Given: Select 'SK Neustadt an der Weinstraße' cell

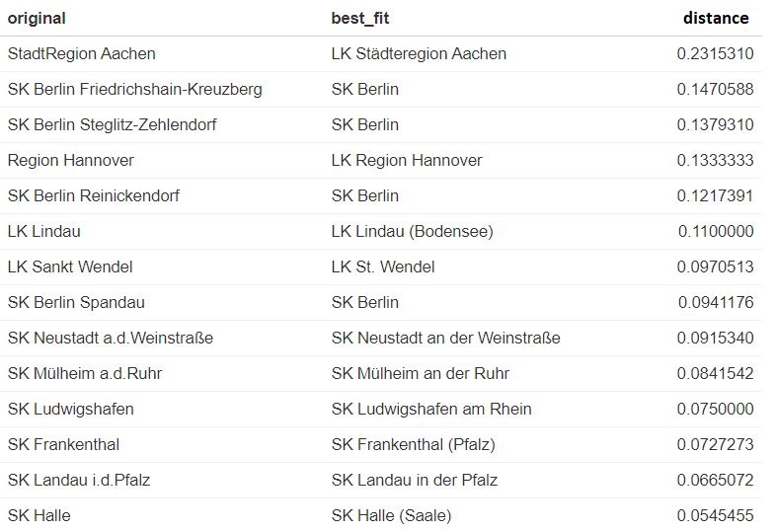Looking at the screenshot, I should coord(446,338).
